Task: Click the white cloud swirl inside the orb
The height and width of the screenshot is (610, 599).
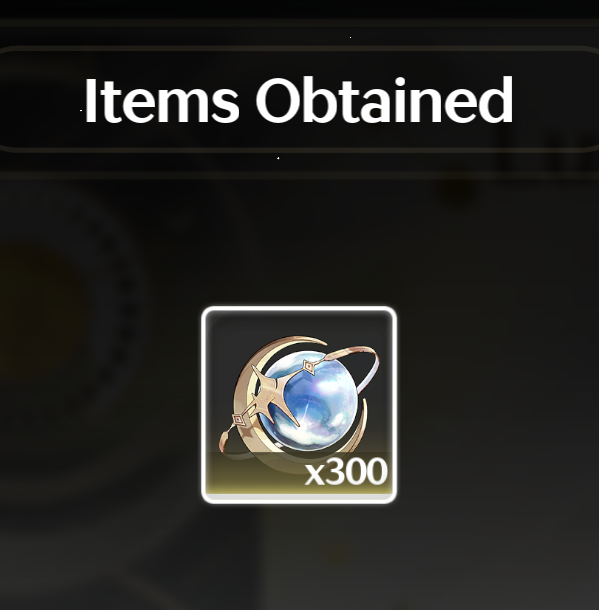Action: [309, 432]
